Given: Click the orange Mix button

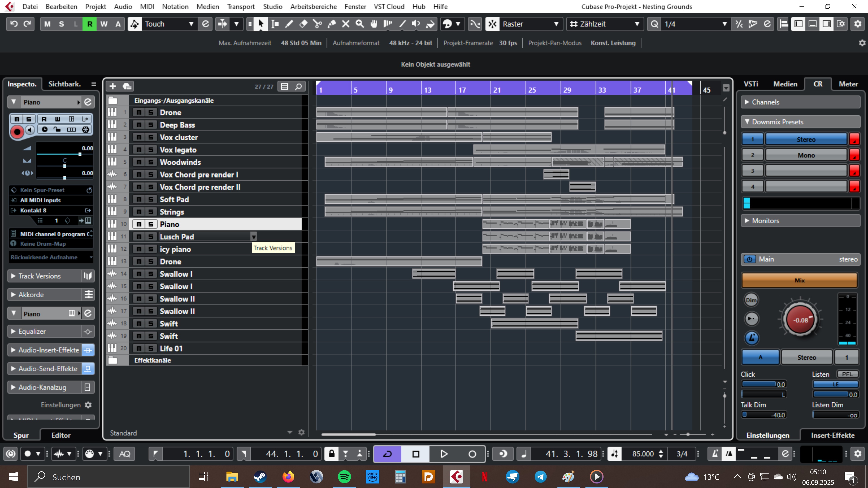Looking at the screenshot, I should pos(799,280).
